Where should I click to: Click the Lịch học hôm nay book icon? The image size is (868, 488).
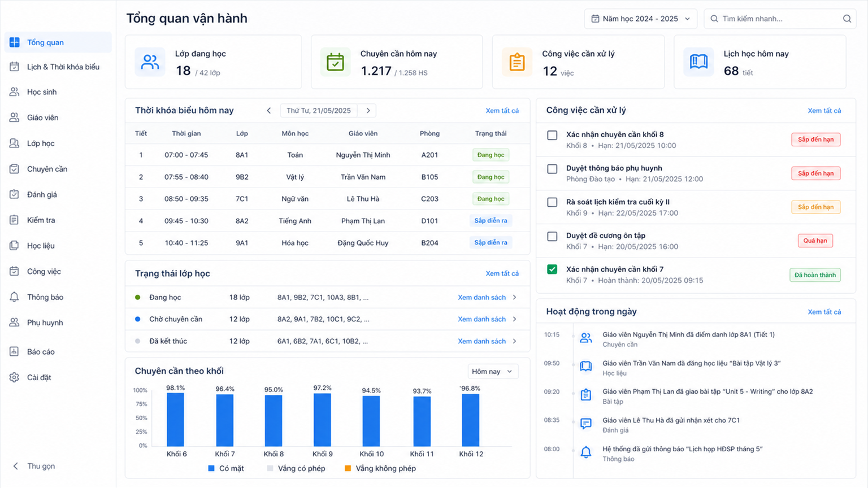(x=698, y=62)
